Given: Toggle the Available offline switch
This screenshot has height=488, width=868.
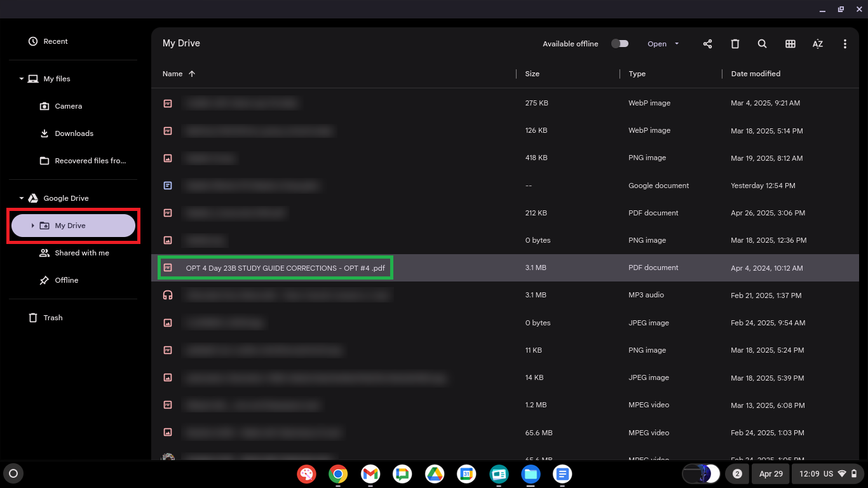Looking at the screenshot, I should 620,44.
